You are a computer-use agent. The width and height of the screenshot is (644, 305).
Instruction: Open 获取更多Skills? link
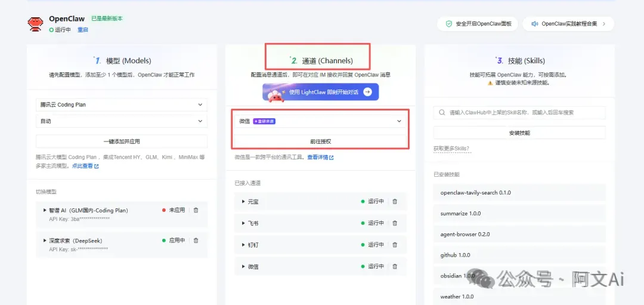tap(452, 149)
